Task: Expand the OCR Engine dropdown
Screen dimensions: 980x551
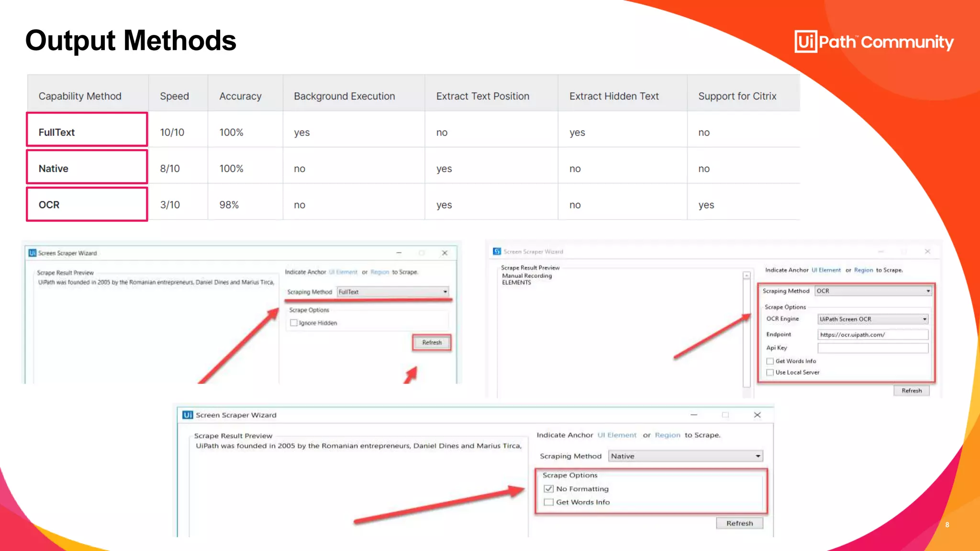Action: click(873, 319)
